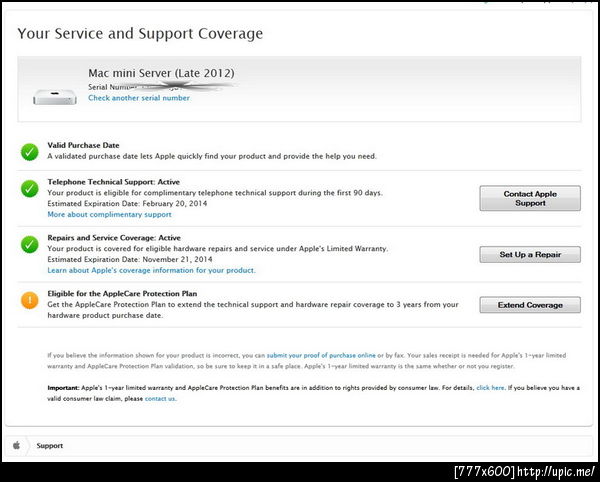This screenshot has width=600, height=482.
Task: Click the Contact Apple Support button
Action: point(530,198)
